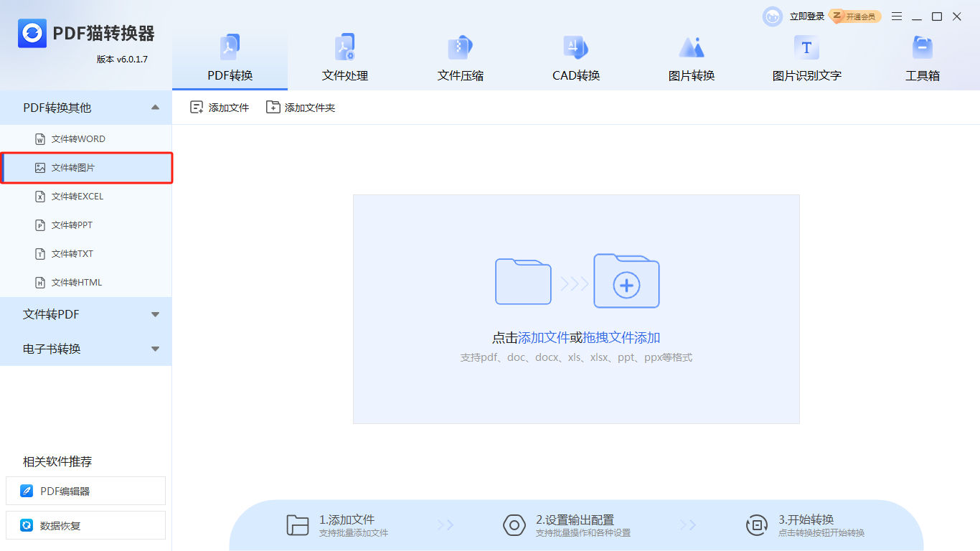
Task: Click the 开通会员 button
Action: coord(855,17)
